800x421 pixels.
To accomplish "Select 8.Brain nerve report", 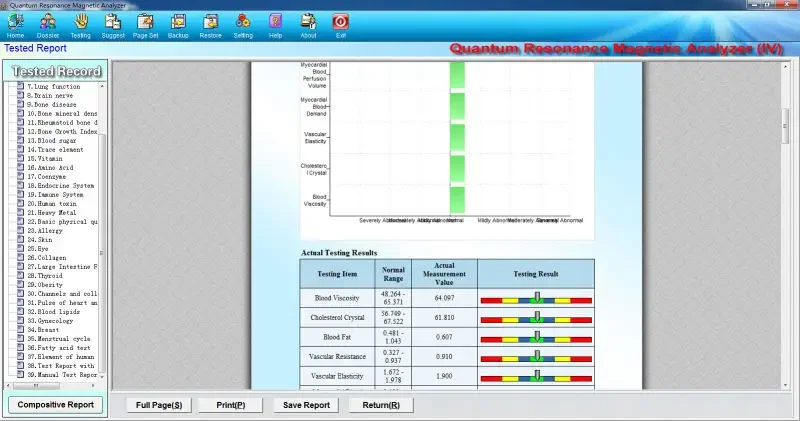I will pyautogui.click(x=50, y=95).
